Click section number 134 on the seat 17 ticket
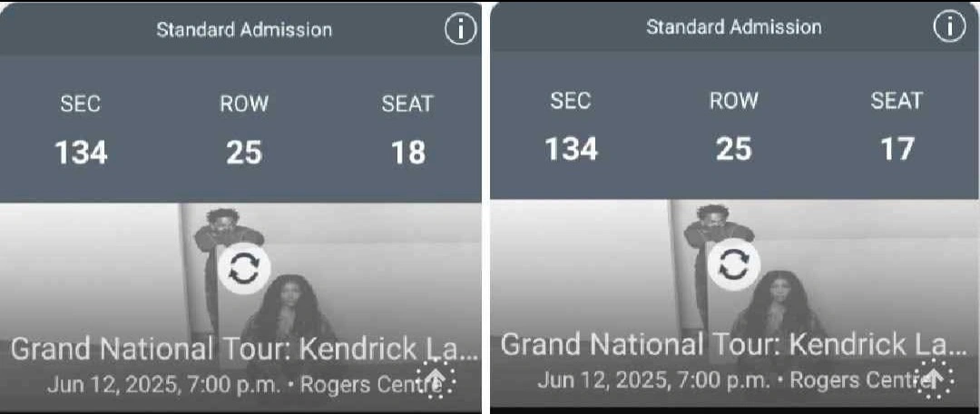980x414 pixels. point(571,149)
